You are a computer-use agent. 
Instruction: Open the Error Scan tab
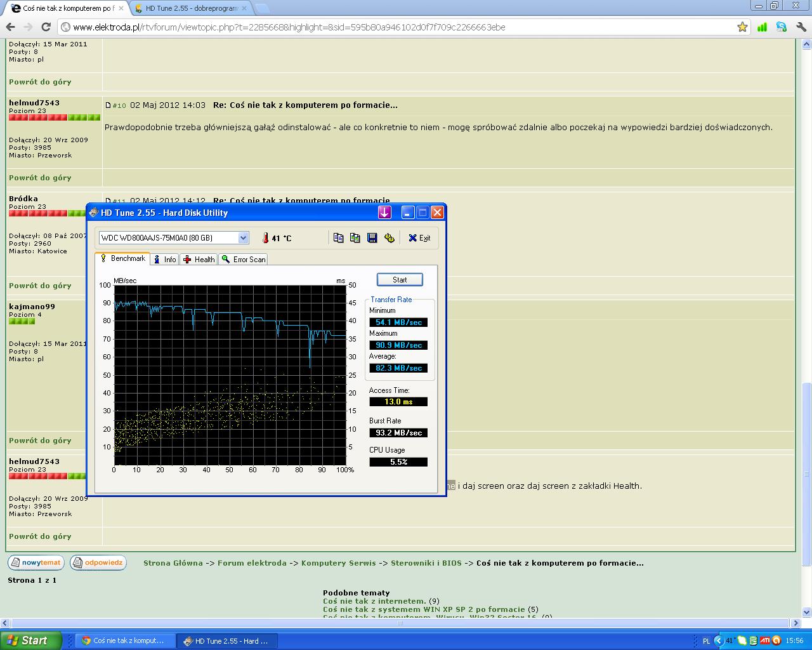244,260
